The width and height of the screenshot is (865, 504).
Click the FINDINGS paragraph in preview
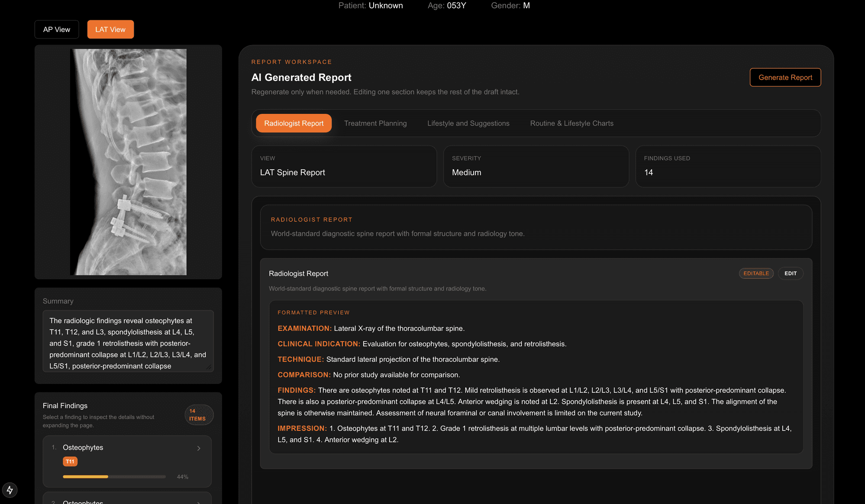(532, 402)
